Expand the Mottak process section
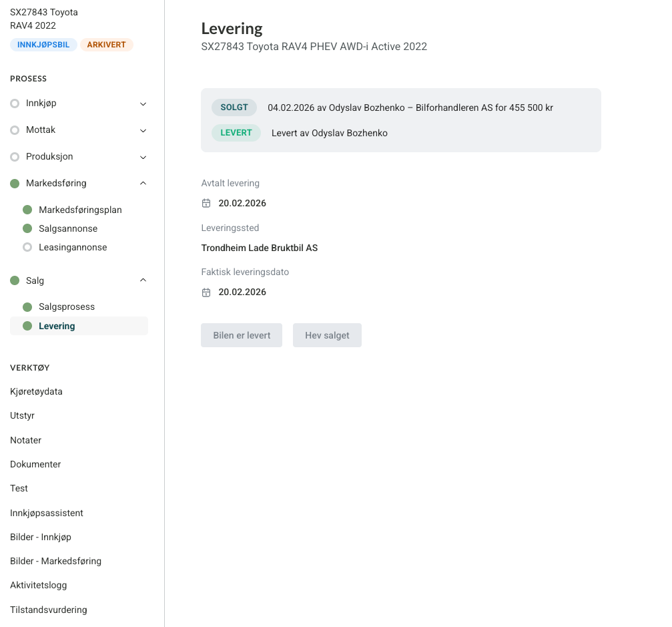This screenshot has width=672, height=627. [143, 131]
